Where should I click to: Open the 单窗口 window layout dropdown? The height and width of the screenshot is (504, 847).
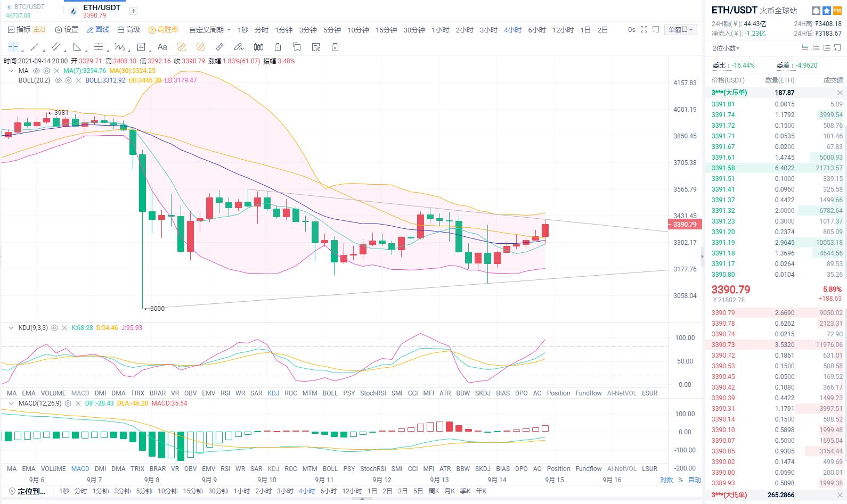[681, 30]
